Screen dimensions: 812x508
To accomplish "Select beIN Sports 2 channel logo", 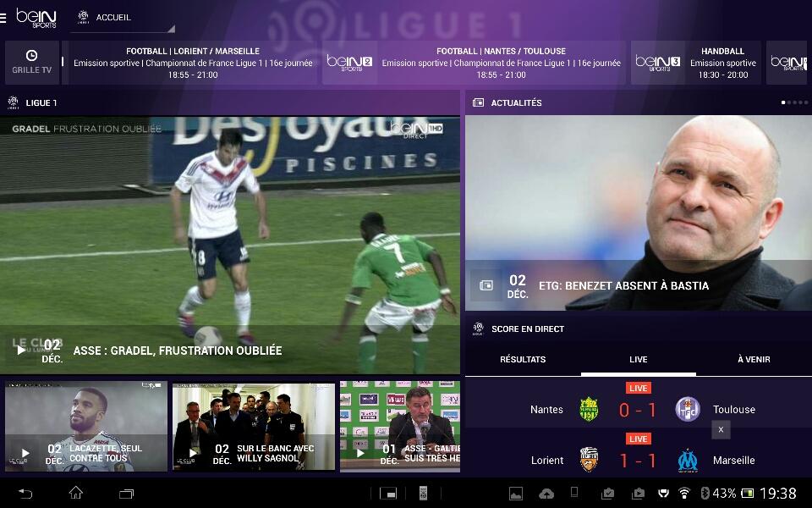I will [349, 63].
